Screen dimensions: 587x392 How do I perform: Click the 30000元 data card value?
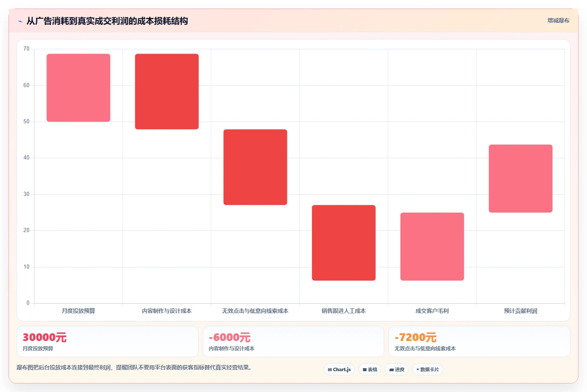45,338
